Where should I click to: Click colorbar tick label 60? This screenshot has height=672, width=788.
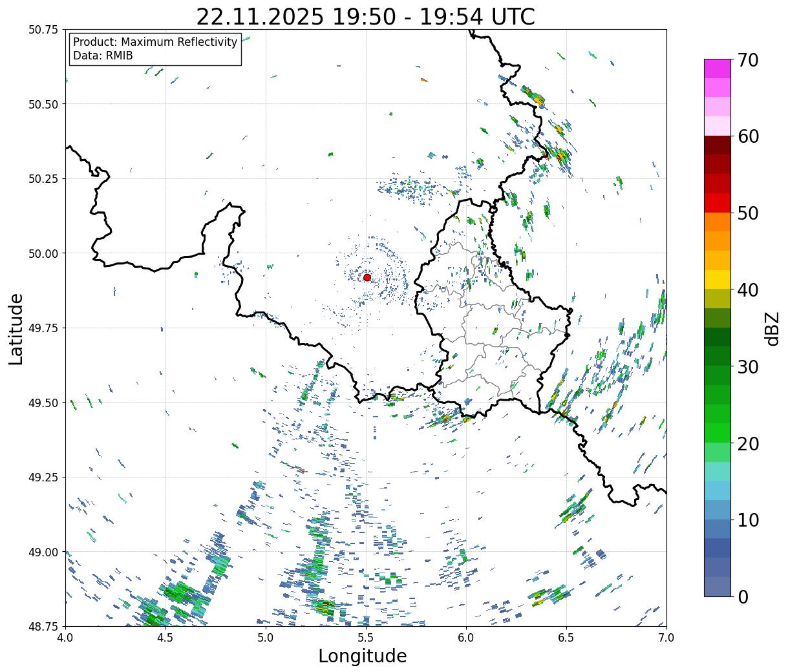[x=748, y=136]
